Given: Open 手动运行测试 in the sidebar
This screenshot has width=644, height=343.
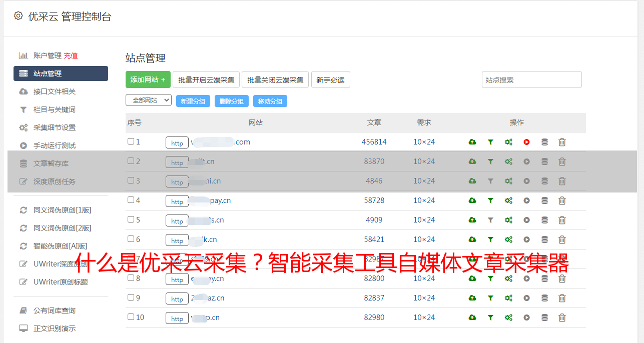Looking at the screenshot, I should [54, 145].
